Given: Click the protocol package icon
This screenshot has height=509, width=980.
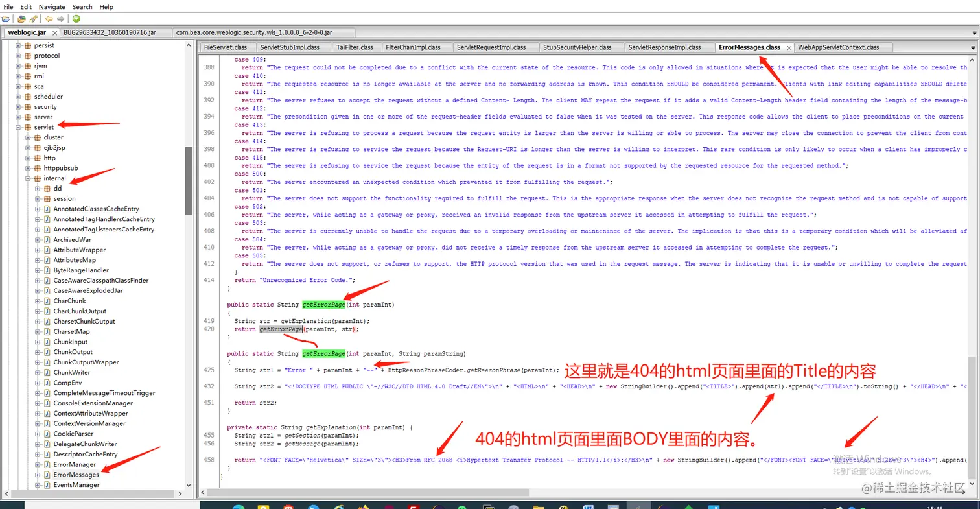Looking at the screenshot, I should (27, 56).
